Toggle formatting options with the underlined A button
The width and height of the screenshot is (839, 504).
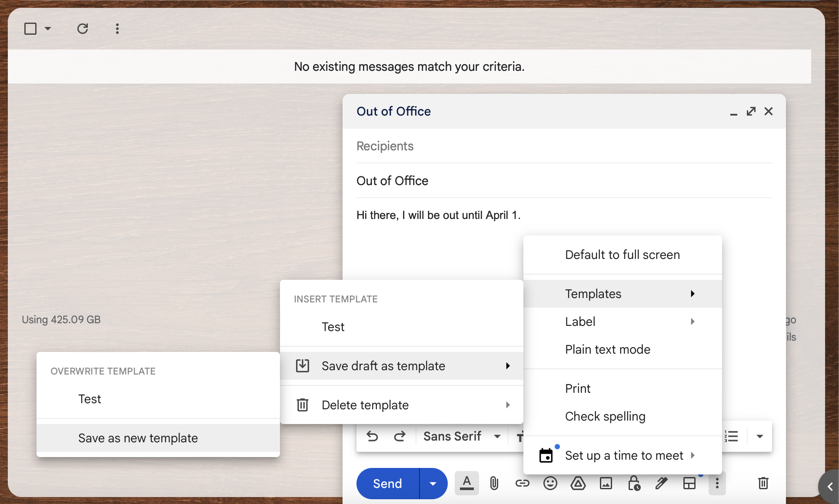(466, 483)
